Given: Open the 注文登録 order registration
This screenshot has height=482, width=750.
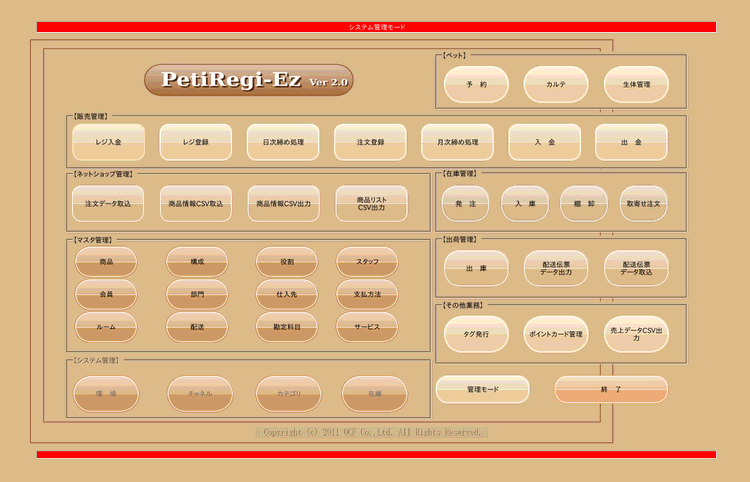Looking at the screenshot, I should click(x=370, y=142).
